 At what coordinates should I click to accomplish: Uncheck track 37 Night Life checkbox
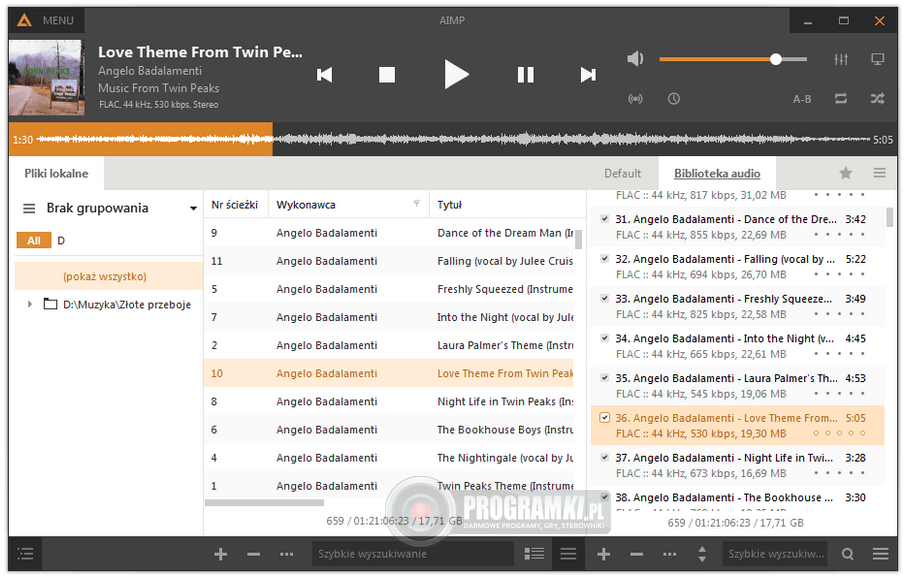click(604, 457)
